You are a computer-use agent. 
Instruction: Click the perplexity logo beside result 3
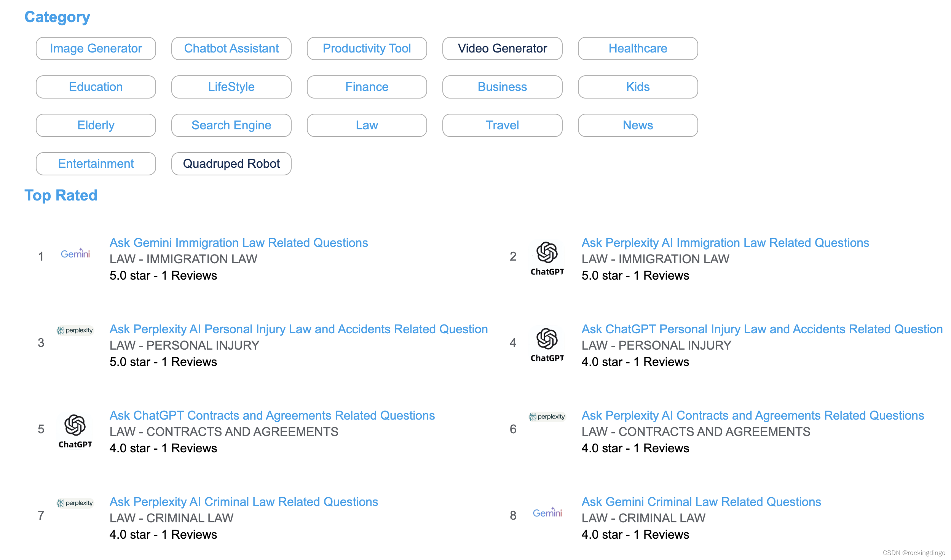click(75, 330)
